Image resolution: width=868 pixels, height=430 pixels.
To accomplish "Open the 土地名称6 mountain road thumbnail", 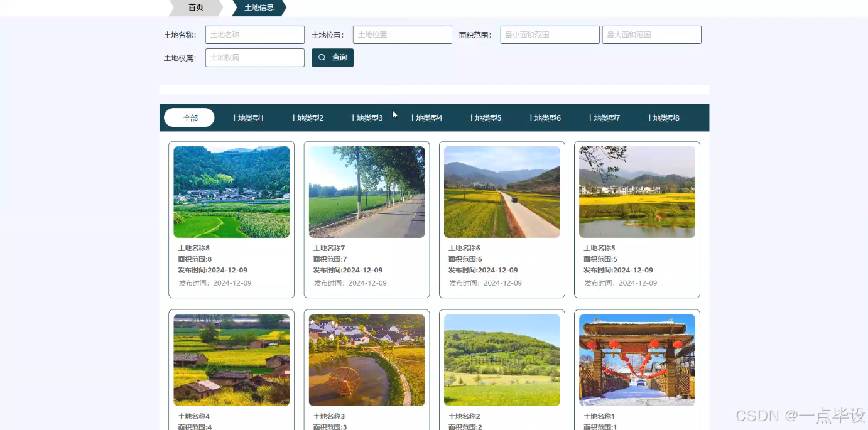I will (502, 192).
